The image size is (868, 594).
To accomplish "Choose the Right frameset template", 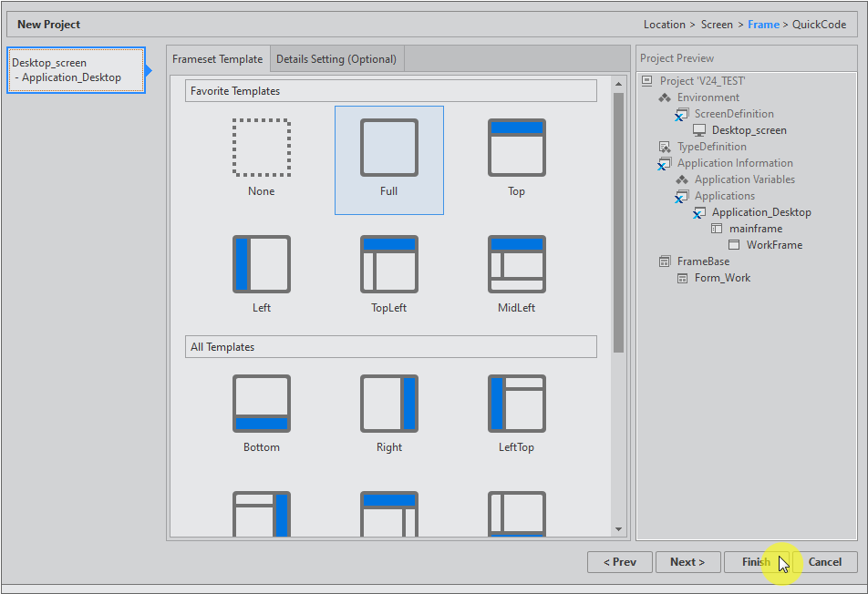I will click(x=389, y=404).
